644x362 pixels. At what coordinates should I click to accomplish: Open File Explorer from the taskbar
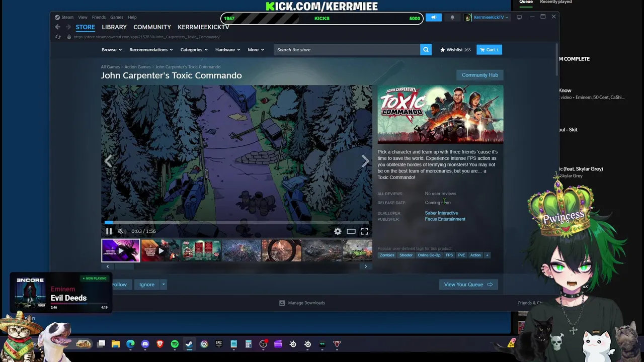(x=116, y=344)
